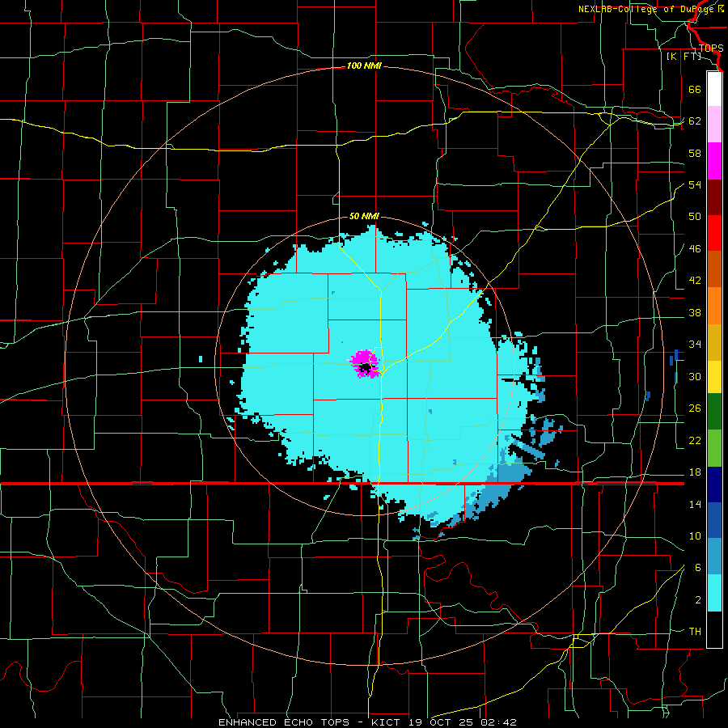
Task: Click the Enhanced Echo Tops KICT timestamp caption
Action: click(367, 722)
